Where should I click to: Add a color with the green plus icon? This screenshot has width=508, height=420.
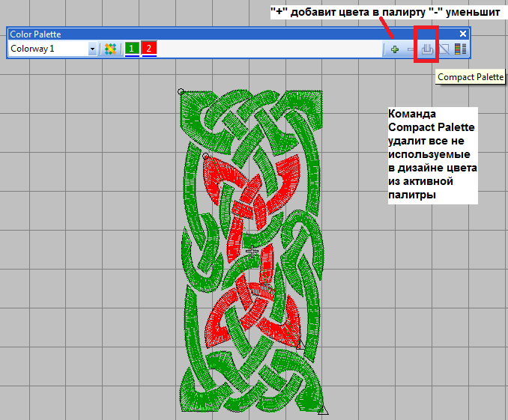[395, 49]
